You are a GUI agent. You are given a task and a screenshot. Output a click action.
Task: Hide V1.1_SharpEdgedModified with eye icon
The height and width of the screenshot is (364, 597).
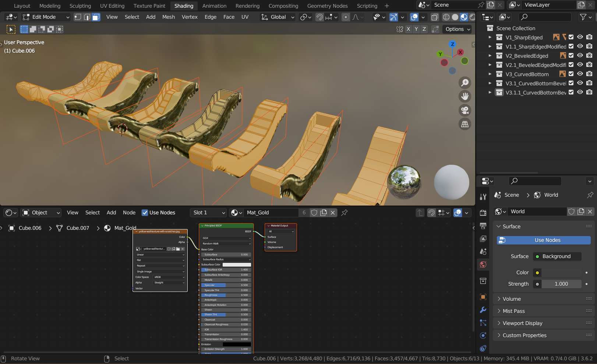(x=580, y=46)
